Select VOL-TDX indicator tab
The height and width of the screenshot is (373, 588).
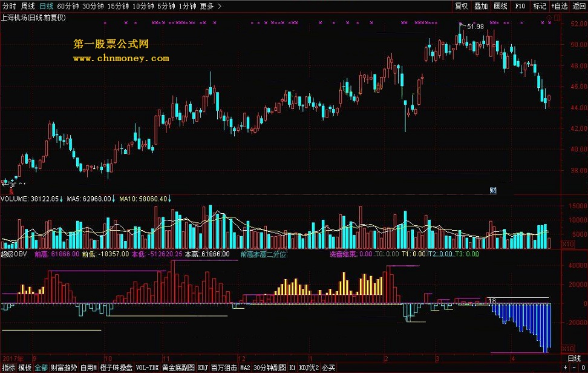pos(147,368)
